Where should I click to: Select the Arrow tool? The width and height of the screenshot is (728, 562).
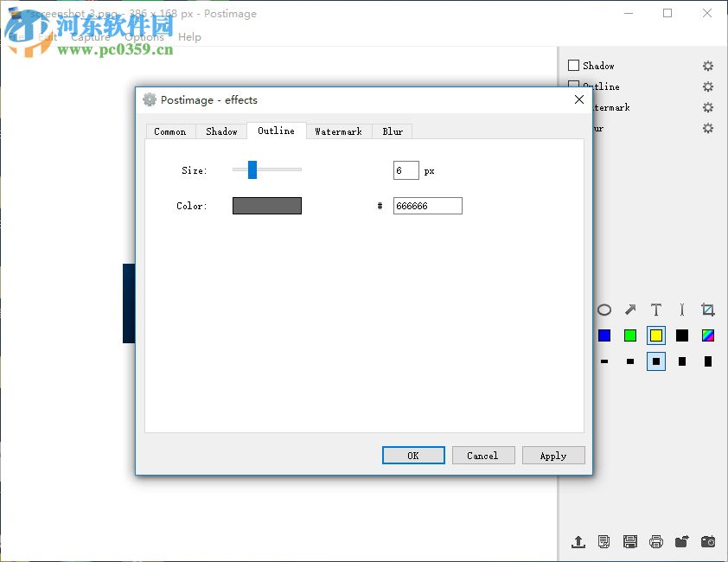(629, 310)
